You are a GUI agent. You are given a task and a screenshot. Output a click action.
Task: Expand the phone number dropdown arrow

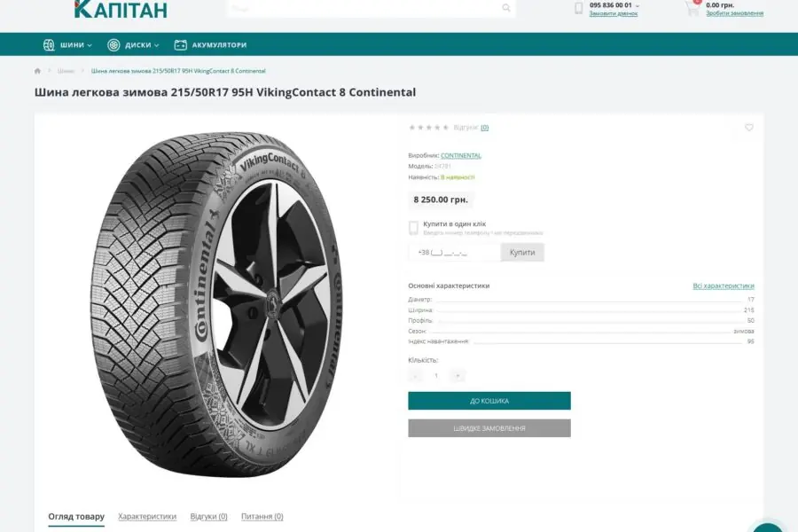(x=638, y=5)
